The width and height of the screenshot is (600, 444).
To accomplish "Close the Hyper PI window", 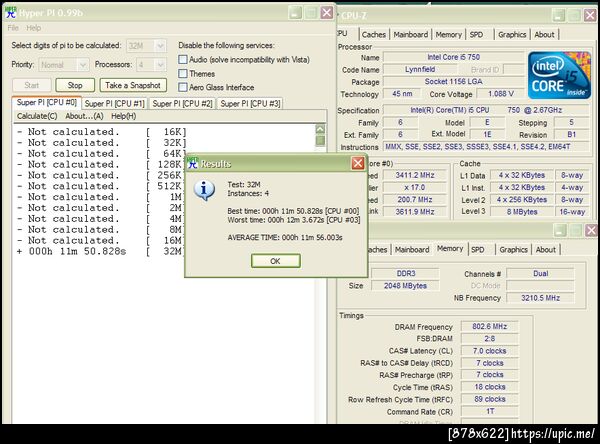I will (326, 13).
